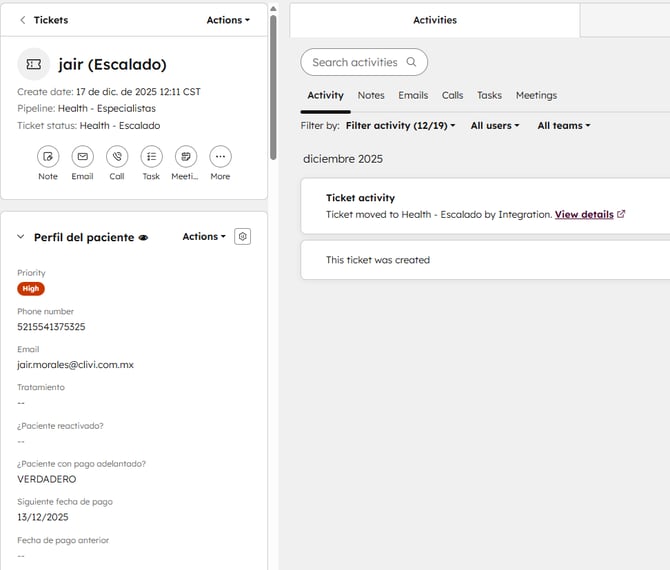Open the Filter activity (12/19) dropdown
Viewport: 670px width, 570px height.
[400, 126]
